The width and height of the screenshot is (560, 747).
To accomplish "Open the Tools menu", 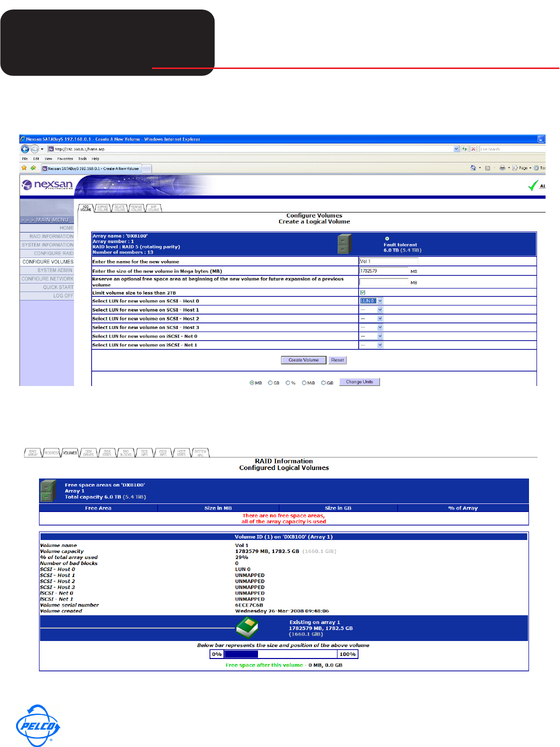I will (x=82, y=158).
